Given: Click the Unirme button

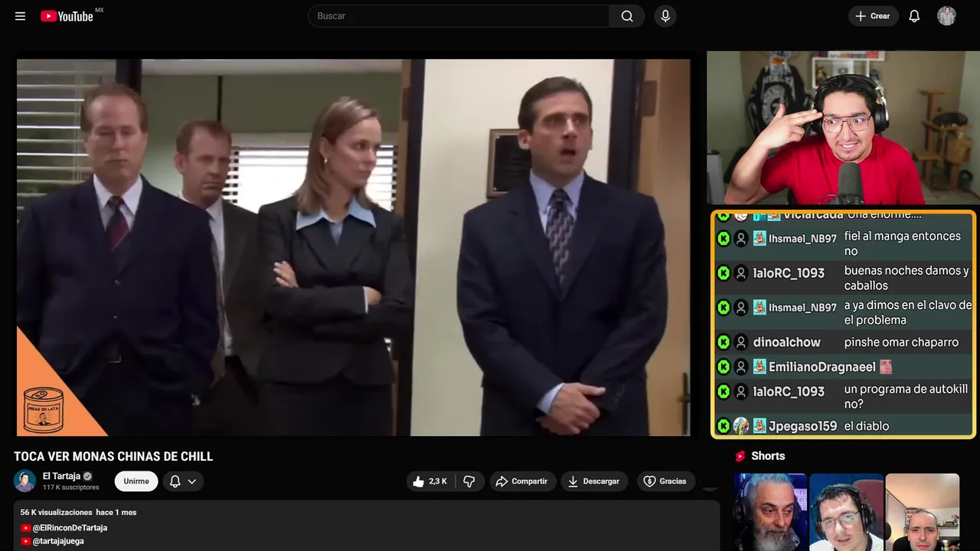Looking at the screenshot, I should 136,481.
